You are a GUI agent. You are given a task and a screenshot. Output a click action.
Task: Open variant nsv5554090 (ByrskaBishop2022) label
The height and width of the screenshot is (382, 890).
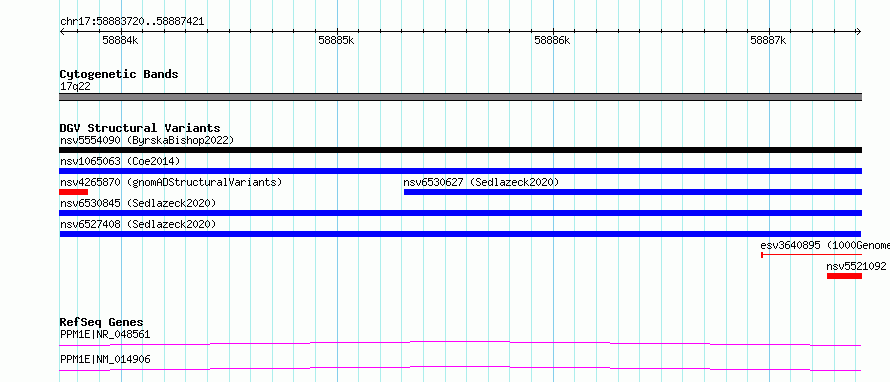(147, 140)
